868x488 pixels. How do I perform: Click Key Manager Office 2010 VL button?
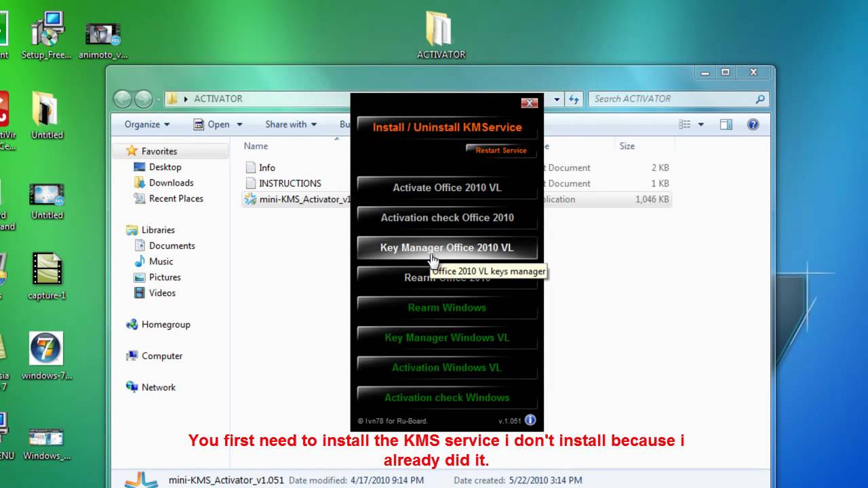click(x=447, y=247)
